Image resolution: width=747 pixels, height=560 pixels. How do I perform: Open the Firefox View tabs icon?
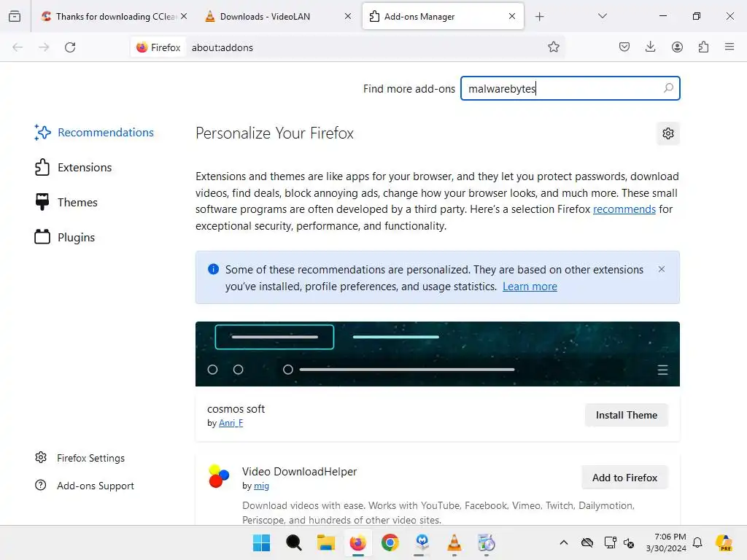15,16
